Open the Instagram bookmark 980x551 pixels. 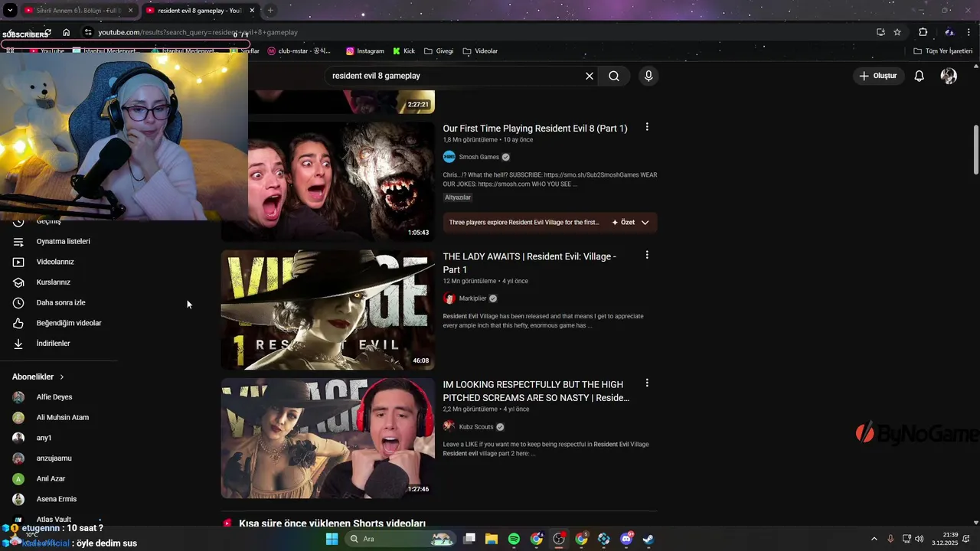tap(365, 51)
